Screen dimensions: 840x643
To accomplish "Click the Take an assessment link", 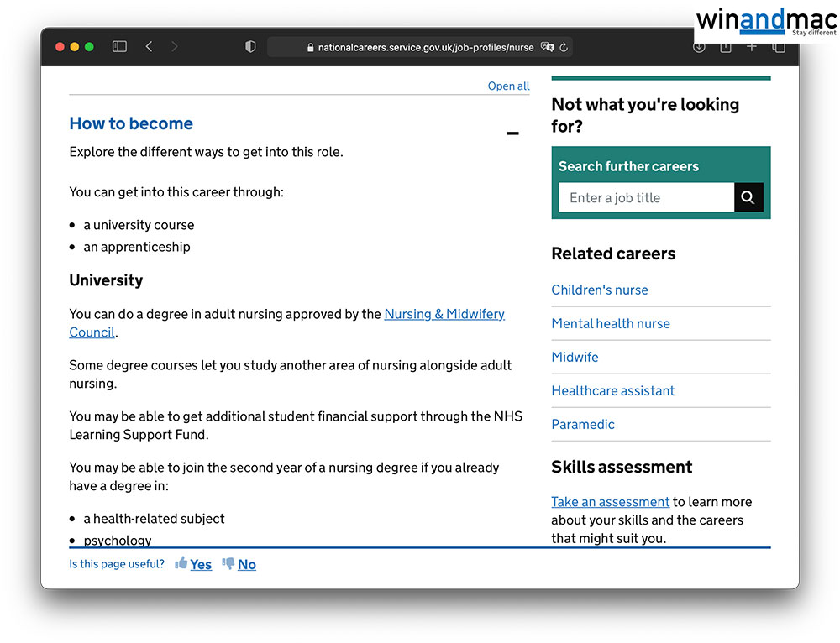I will [x=610, y=502].
